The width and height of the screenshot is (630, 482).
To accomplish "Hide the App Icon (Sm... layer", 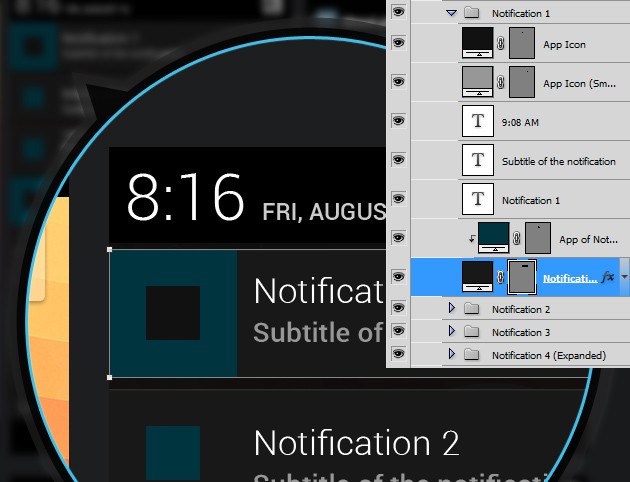I will pyautogui.click(x=398, y=82).
